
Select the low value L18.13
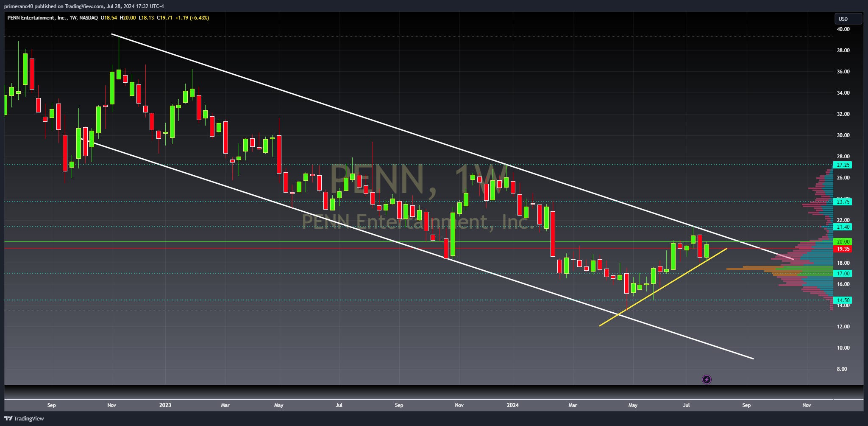tap(146, 18)
